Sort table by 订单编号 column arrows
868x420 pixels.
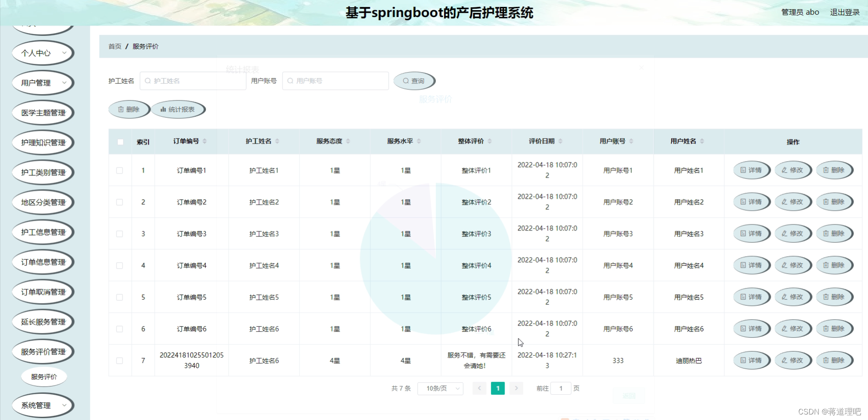coord(205,141)
